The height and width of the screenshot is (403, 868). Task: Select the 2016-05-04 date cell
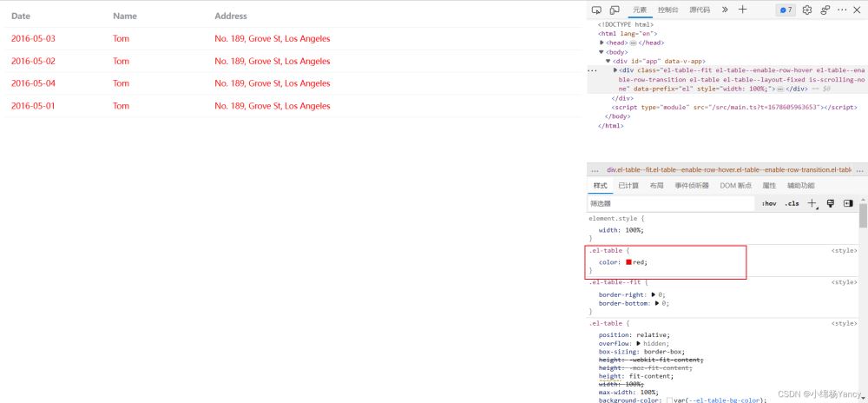point(33,83)
